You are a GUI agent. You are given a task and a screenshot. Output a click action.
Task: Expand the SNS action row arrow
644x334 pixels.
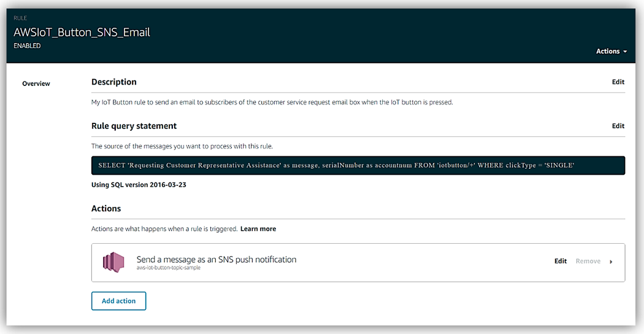pos(611,262)
